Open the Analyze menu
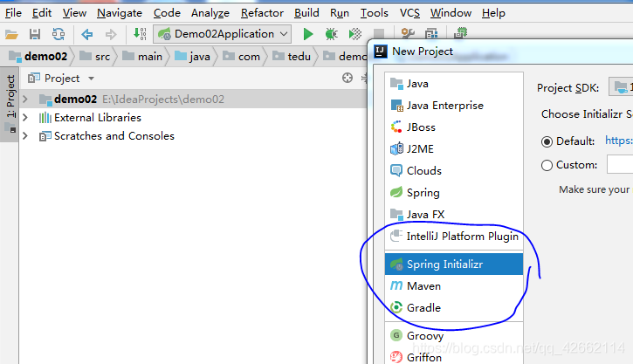This screenshot has height=364, width=633. [x=210, y=13]
